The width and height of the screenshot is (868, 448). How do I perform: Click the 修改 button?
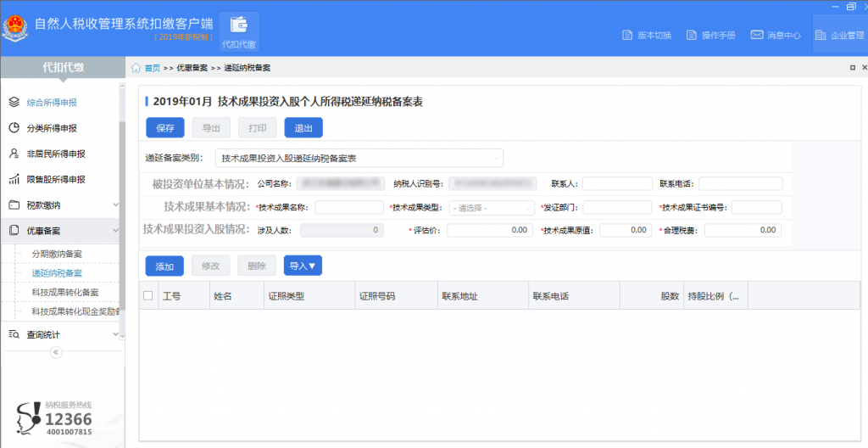click(210, 266)
